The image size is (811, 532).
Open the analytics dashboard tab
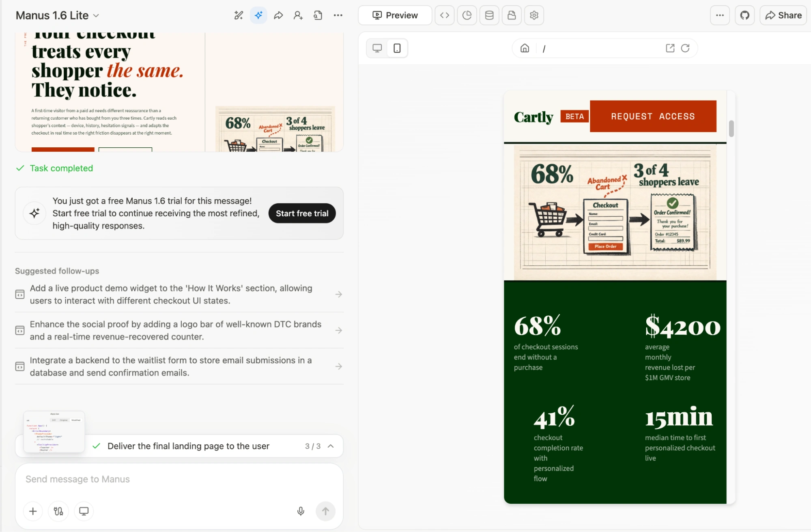[x=467, y=15]
